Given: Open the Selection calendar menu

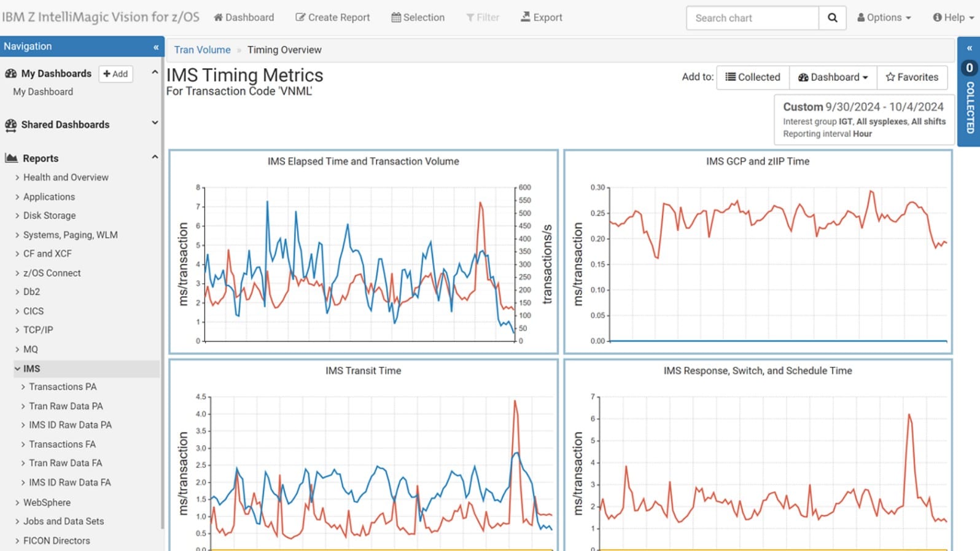Looking at the screenshot, I should (418, 17).
